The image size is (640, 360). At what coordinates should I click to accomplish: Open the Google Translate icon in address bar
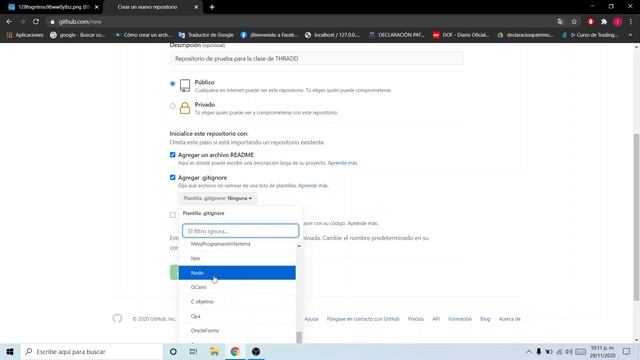pyautogui.click(x=560, y=22)
